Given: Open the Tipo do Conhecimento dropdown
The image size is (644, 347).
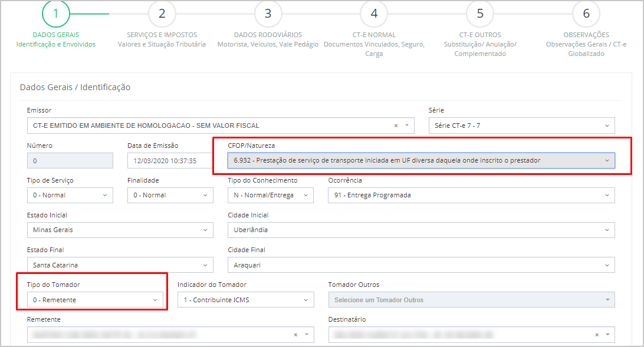Looking at the screenshot, I should click(x=271, y=195).
